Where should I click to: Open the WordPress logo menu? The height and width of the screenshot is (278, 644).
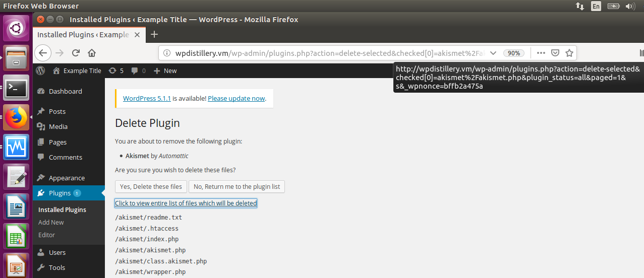41,71
